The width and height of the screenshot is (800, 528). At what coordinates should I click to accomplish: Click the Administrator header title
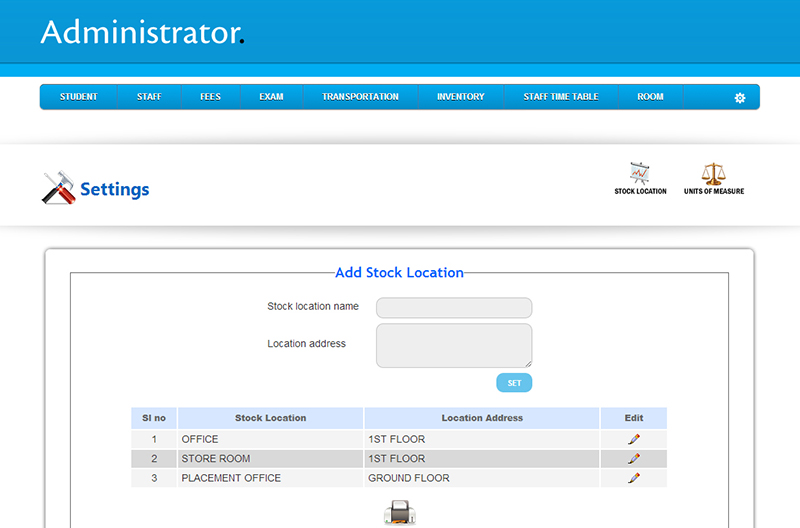[x=140, y=32]
